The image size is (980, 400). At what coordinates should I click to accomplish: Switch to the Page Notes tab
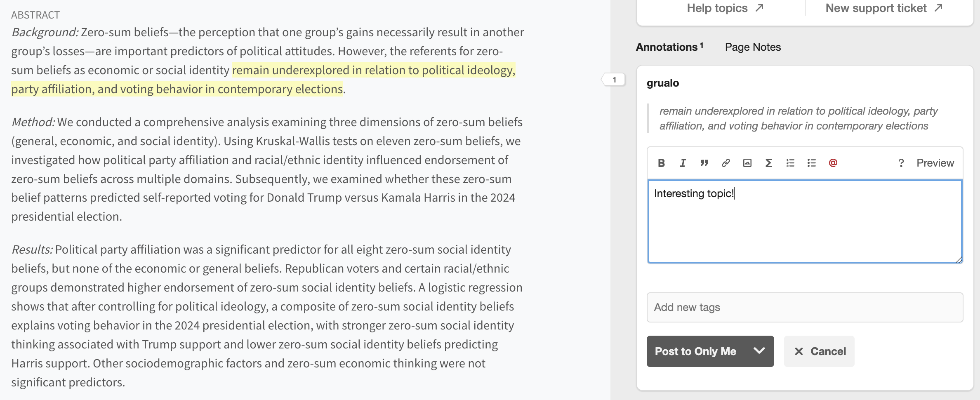click(x=752, y=47)
